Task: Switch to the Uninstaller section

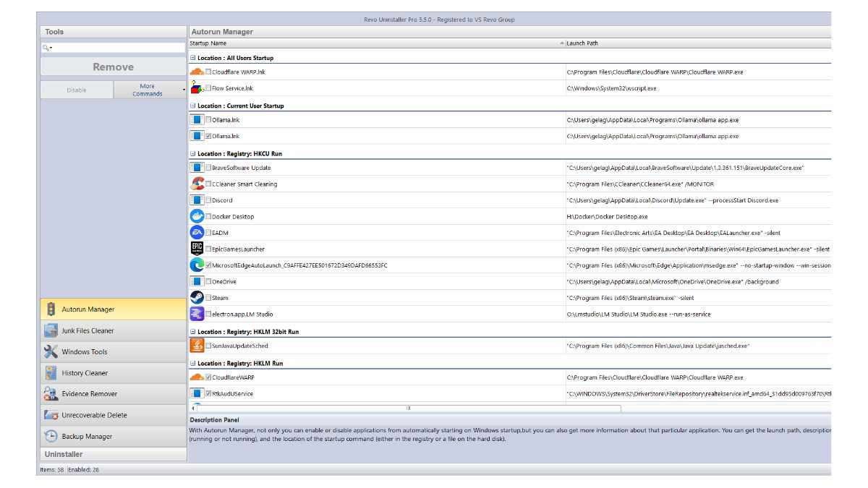Action: [113, 454]
